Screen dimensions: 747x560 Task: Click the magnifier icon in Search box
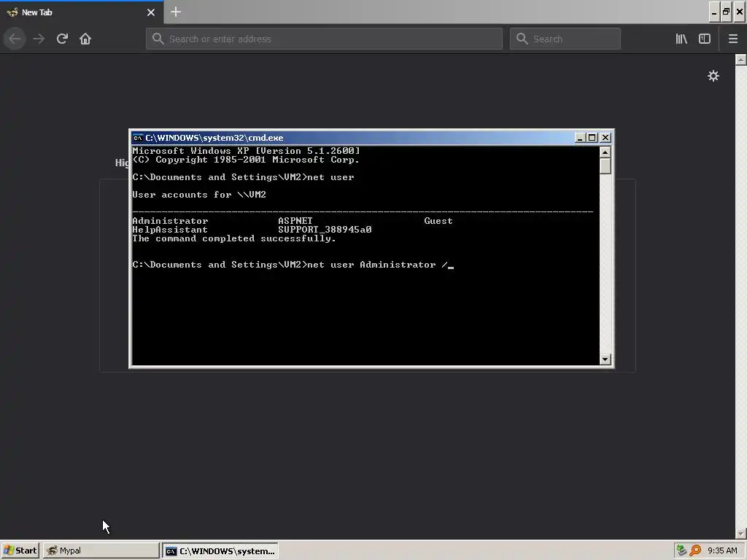tap(522, 39)
